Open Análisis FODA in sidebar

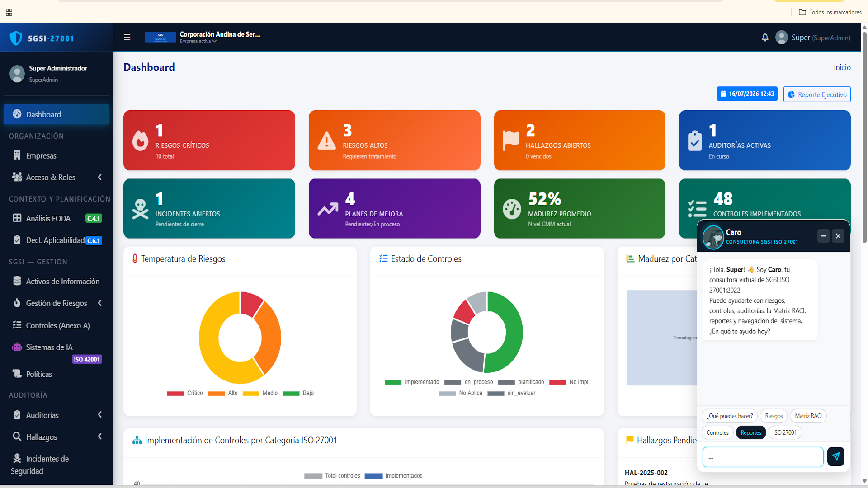click(x=57, y=218)
